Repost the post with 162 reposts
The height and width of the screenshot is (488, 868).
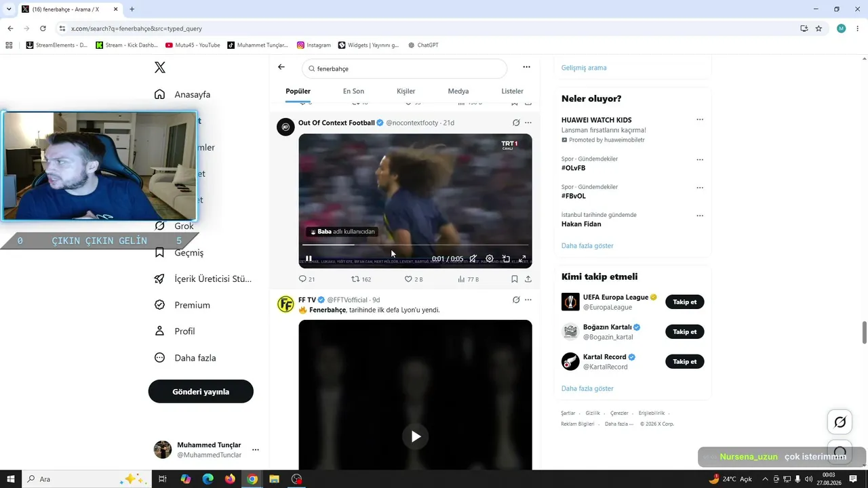361,279
